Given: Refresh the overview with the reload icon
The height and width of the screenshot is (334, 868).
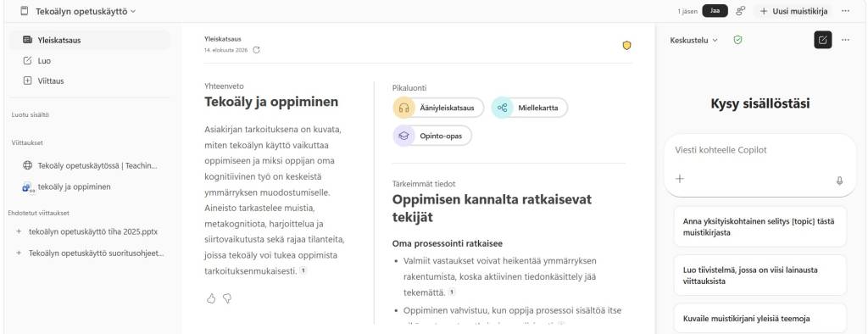Looking at the screenshot, I should (x=256, y=50).
